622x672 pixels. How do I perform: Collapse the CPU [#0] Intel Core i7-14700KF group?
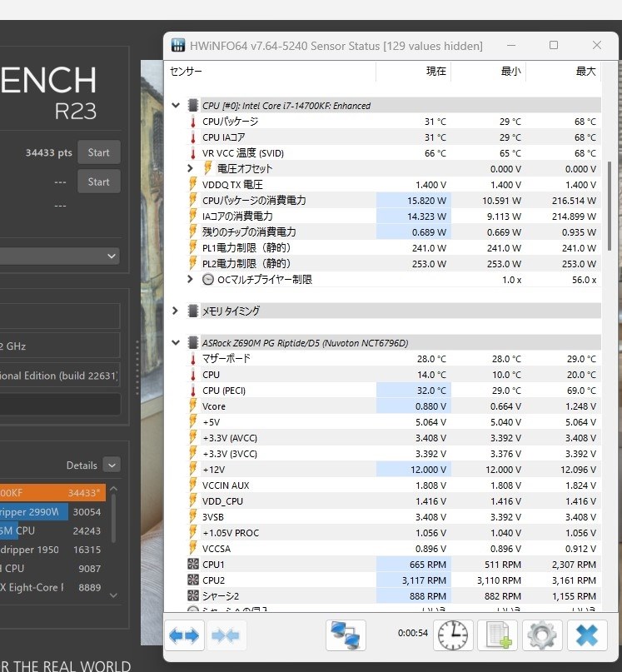pyautogui.click(x=176, y=106)
